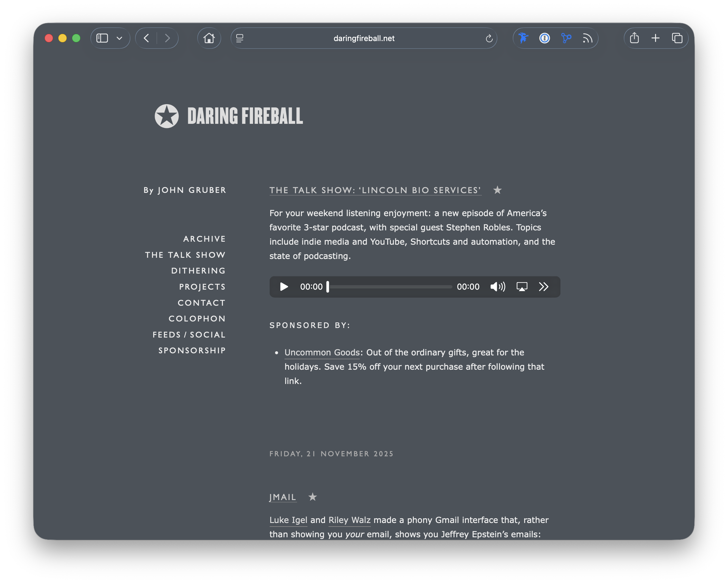Click the Uncommon Goods sponsor link
Viewport: 728px width, 584px height.
[x=321, y=352]
